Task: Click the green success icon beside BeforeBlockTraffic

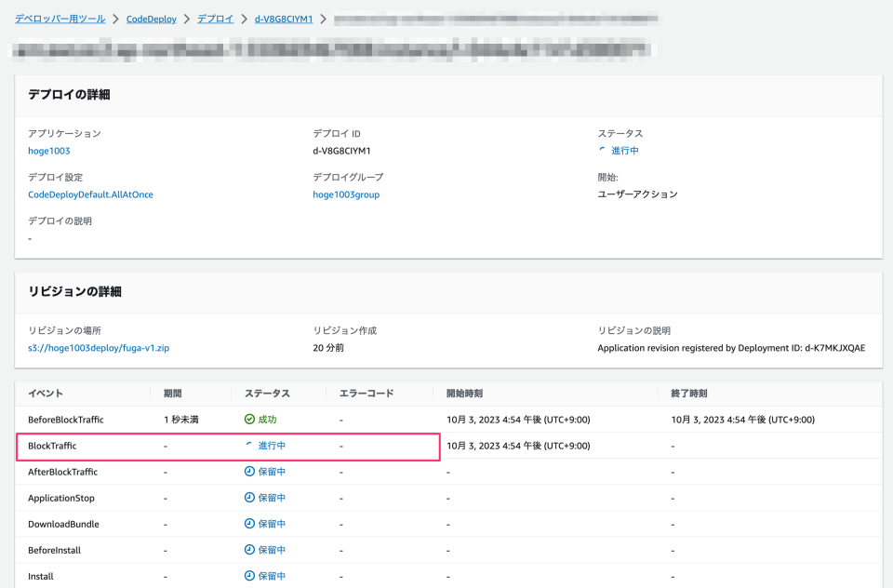Action: 249,420
